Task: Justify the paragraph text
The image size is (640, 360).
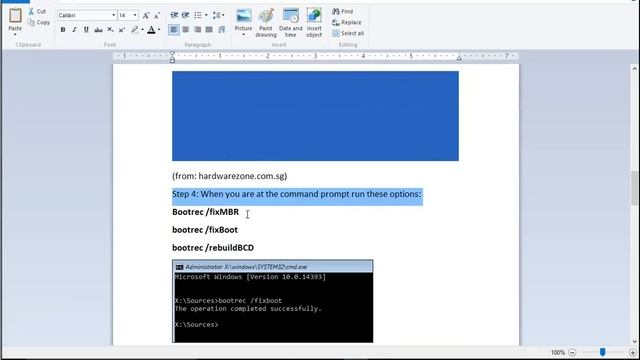Action: 209,29
